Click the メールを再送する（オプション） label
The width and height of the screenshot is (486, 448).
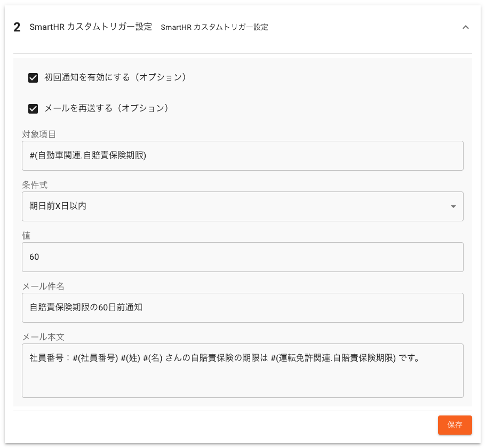click(106, 108)
